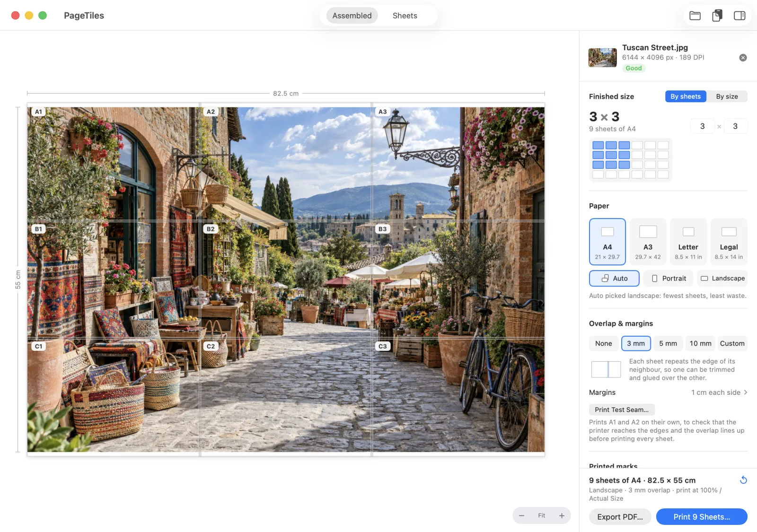Click Export PDF button

coord(620,517)
